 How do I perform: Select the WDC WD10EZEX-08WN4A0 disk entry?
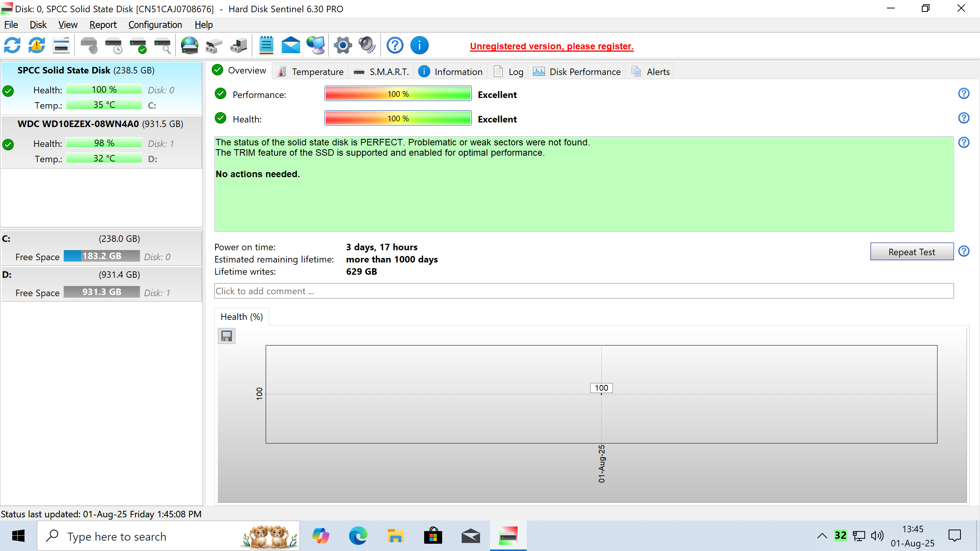(x=101, y=142)
